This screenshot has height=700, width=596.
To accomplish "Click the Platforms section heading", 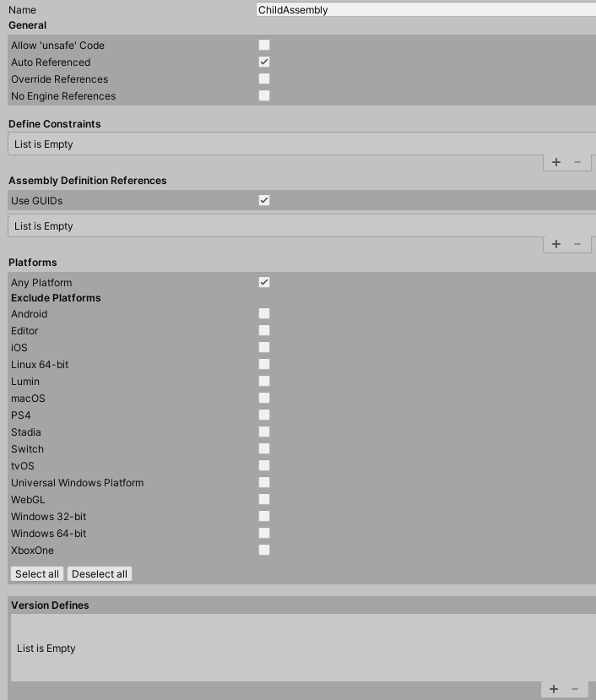I will (x=33, y=263).
